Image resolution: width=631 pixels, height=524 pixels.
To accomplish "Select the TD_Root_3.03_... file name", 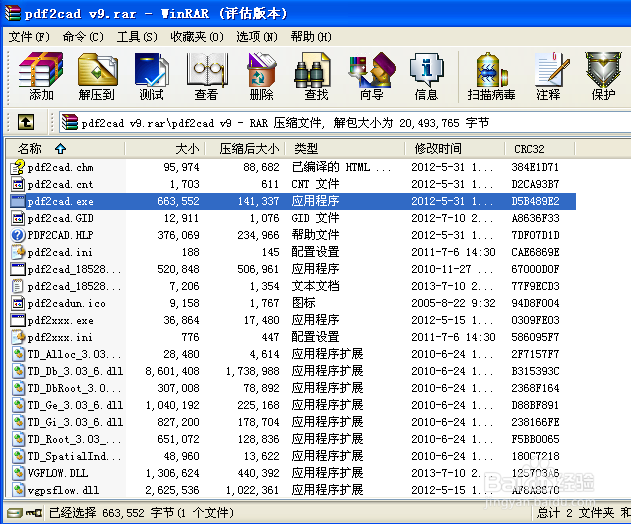I will coord(74,439).
